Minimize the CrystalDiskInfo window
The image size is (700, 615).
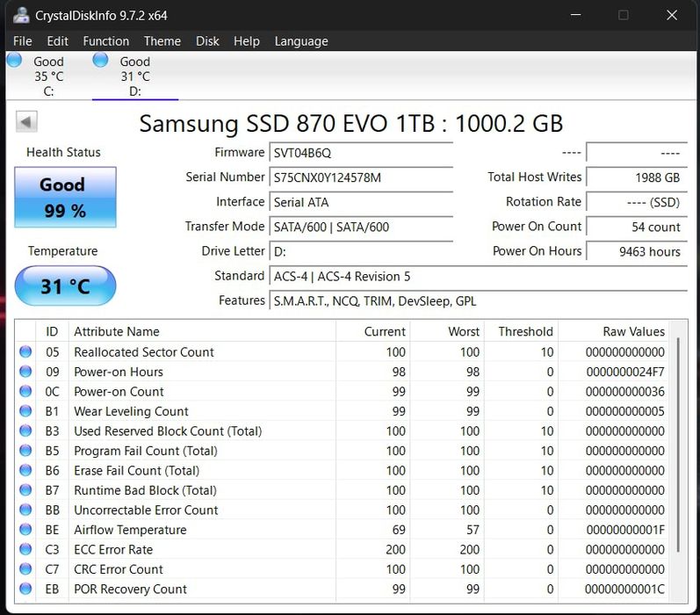tap(576, 15)
